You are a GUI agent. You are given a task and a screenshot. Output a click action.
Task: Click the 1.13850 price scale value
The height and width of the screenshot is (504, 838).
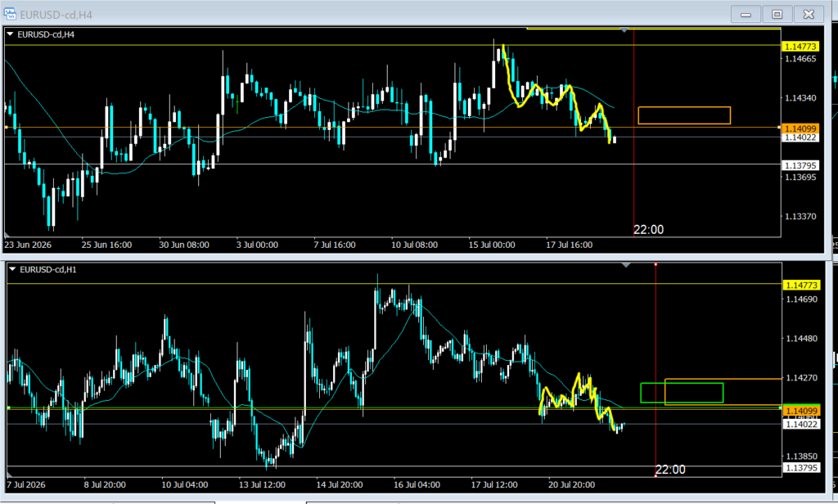802,456
